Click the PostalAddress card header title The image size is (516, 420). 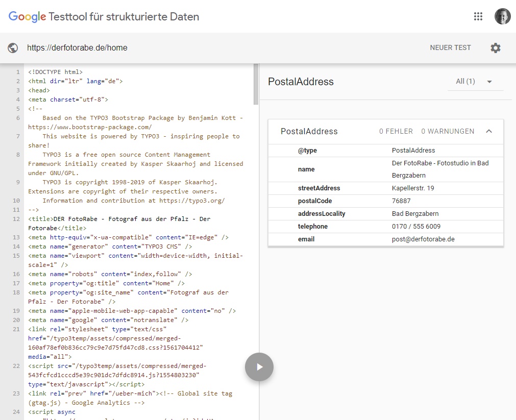click(309, 132)
